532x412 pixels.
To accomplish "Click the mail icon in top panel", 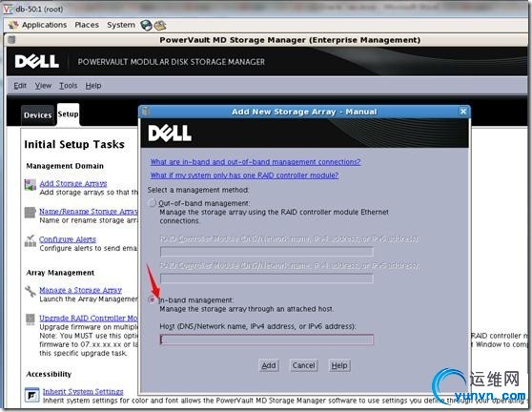I will tap(160, 25).
